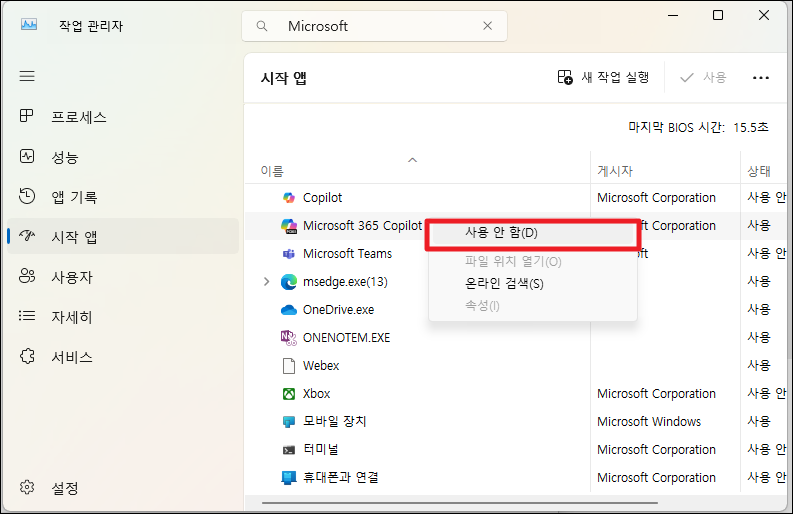Click the 터미널 terminal icon
The image size is (793, 514).
[289, 450]
